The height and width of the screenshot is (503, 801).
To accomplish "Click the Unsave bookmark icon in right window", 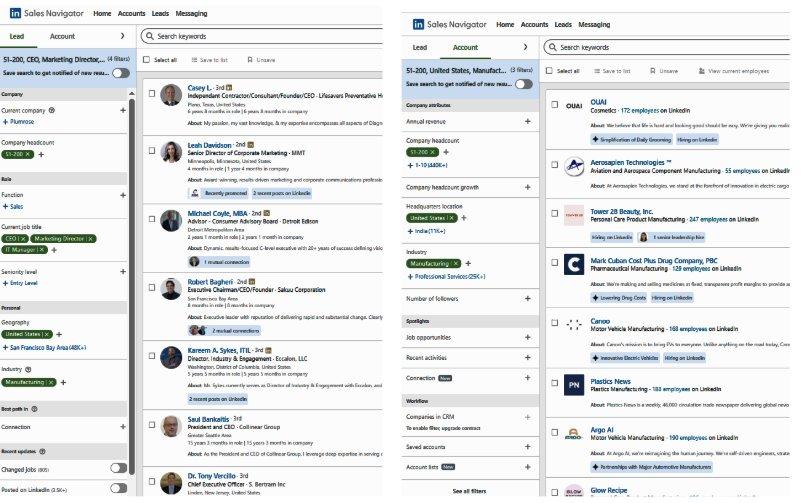I will pyautogui.click(x=652, y=71).
